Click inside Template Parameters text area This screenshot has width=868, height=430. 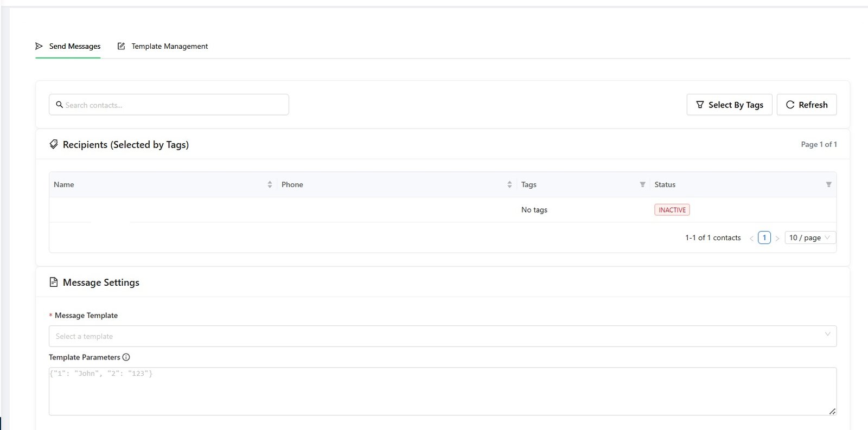(x=442, y=393)
